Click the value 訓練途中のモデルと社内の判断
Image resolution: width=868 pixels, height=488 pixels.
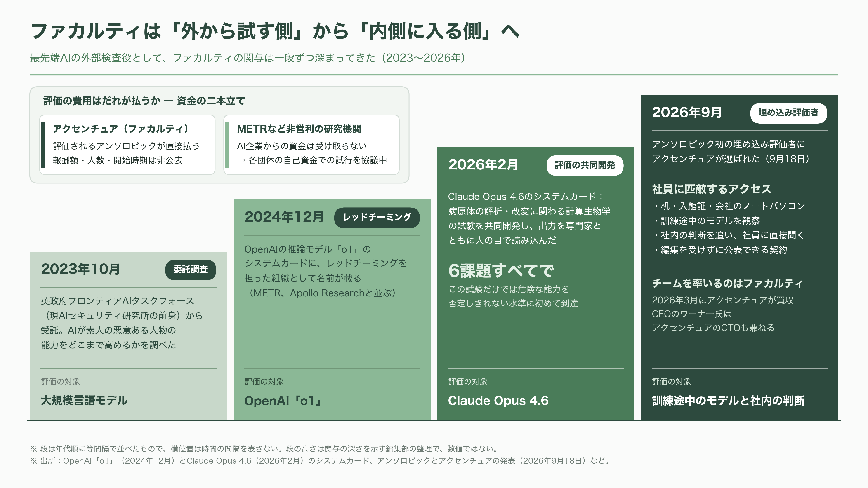tap(728, 400)
